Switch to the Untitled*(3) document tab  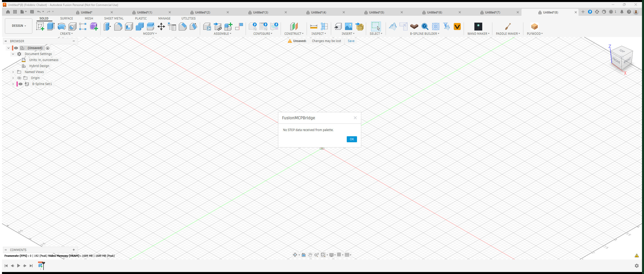coord(260,12)
